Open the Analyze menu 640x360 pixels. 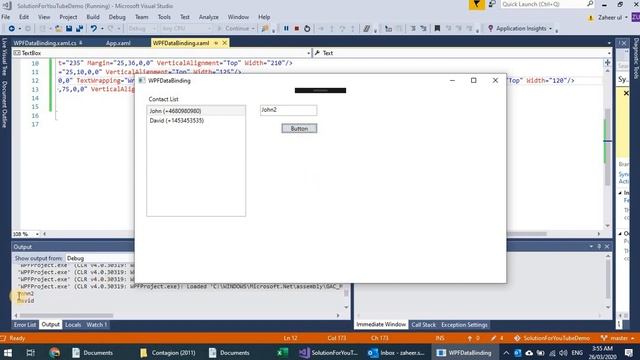point(209,17)
